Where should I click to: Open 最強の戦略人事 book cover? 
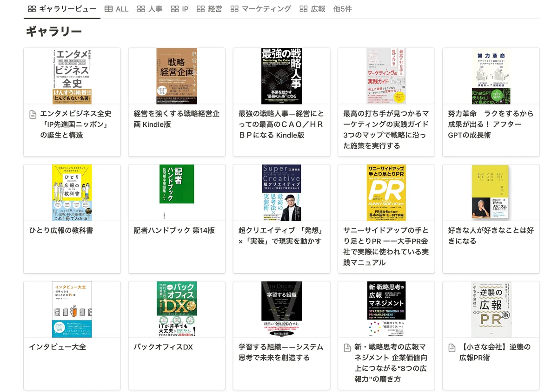click(x=281, y=76)
